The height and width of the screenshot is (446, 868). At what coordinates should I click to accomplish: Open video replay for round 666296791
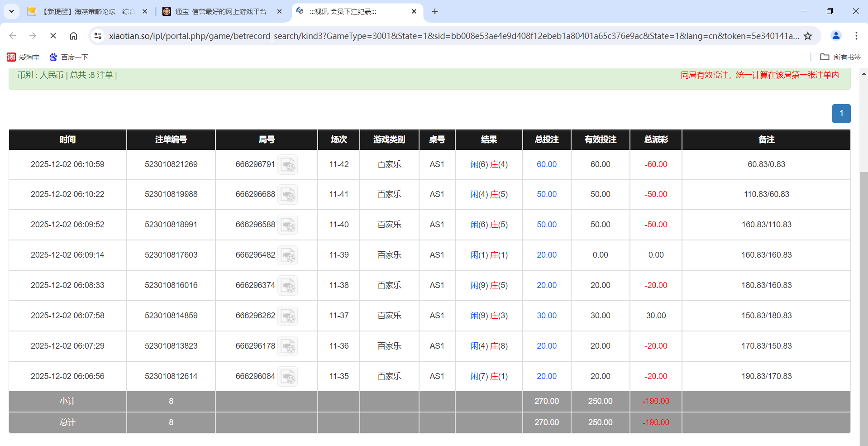pyautogui.click(x=288, y=164)
